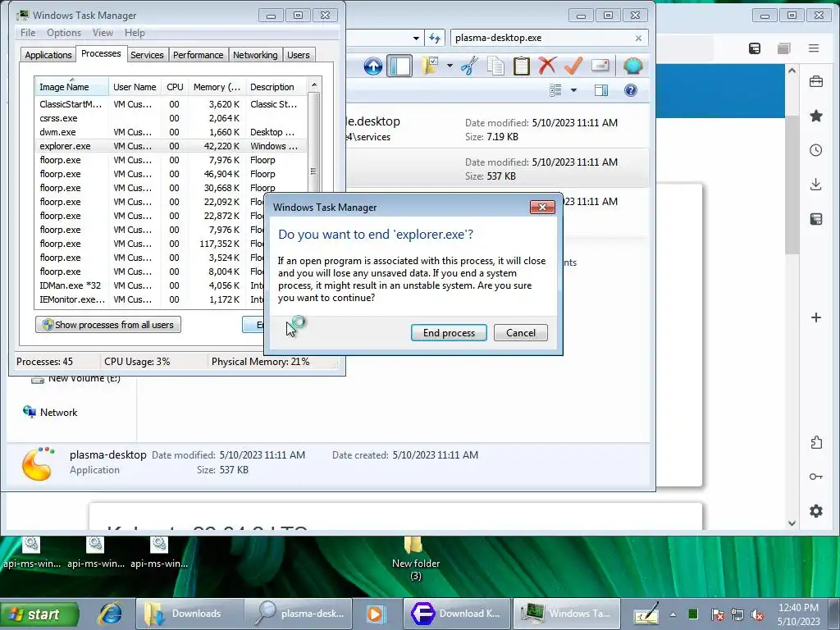840x630 pixels.
Task: Select the IDMan.exe *32 process row
Action: [150, 285]
